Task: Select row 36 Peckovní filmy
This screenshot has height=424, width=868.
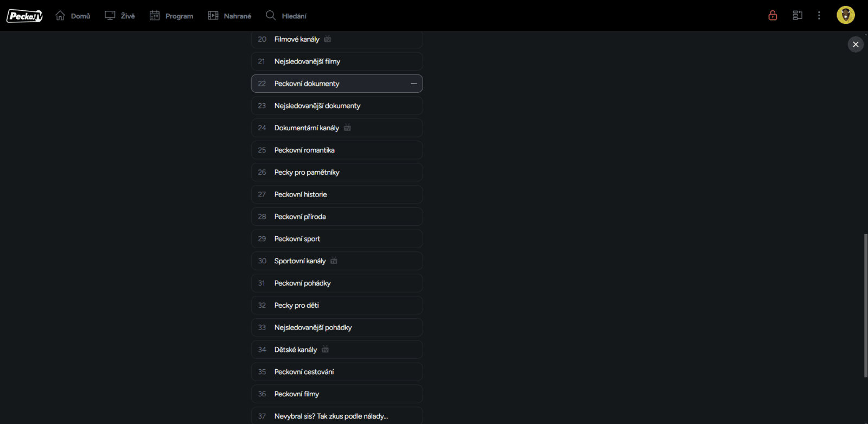Action: [337, 394]
